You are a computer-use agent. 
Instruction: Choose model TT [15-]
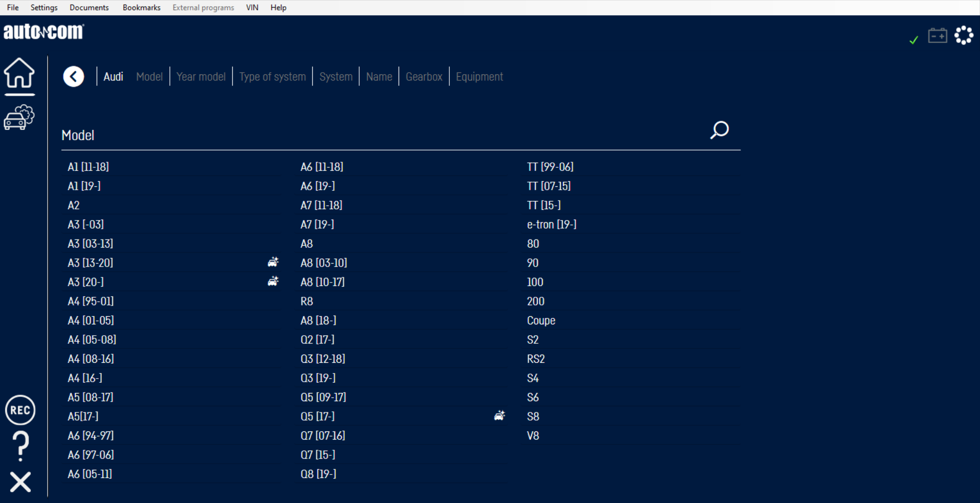(x=544, y=205)
